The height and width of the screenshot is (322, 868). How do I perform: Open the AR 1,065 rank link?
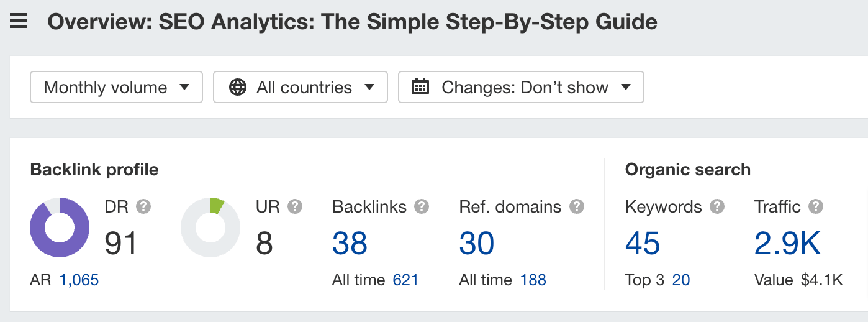tap(79, 280)
